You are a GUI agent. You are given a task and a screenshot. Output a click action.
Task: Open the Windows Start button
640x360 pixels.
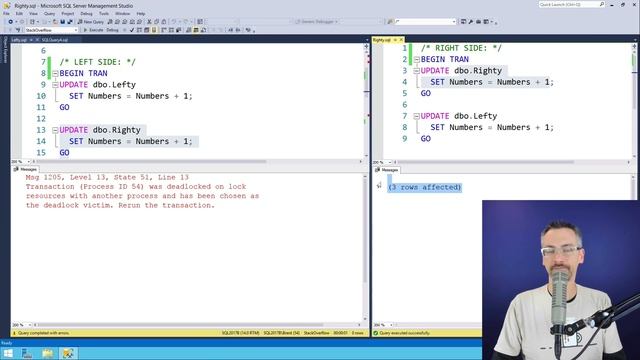pyautogui.click(x=8, y=353)
